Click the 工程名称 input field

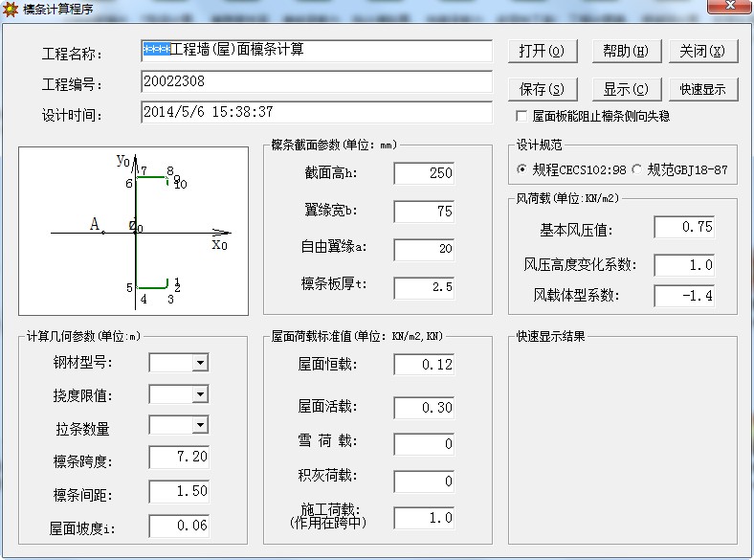click(317, 51)
